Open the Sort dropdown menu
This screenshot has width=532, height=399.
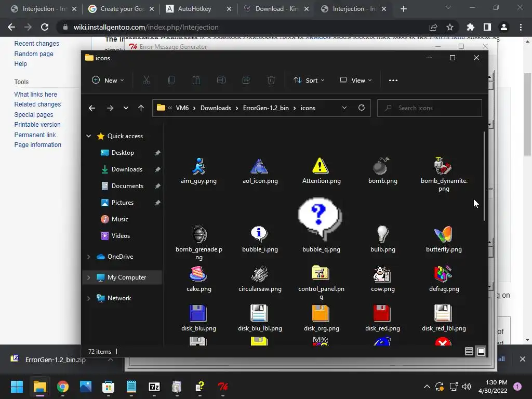coord(309,81)
